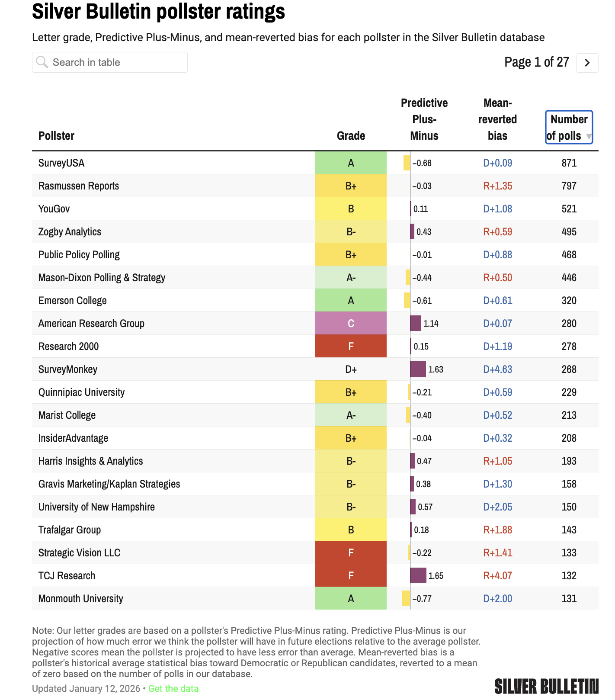Click Monmouth University pollster name
615x700 pixels.
pos(81,599)
